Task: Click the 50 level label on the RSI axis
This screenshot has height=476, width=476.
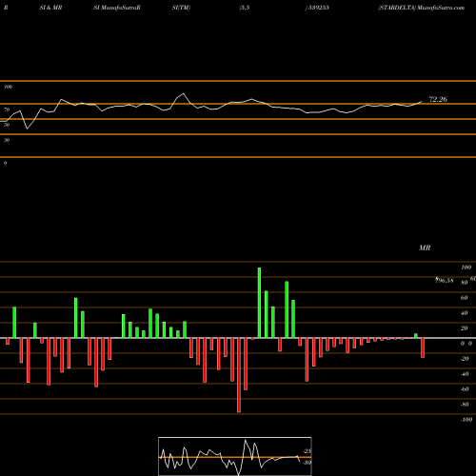Action: click(7, 125)
